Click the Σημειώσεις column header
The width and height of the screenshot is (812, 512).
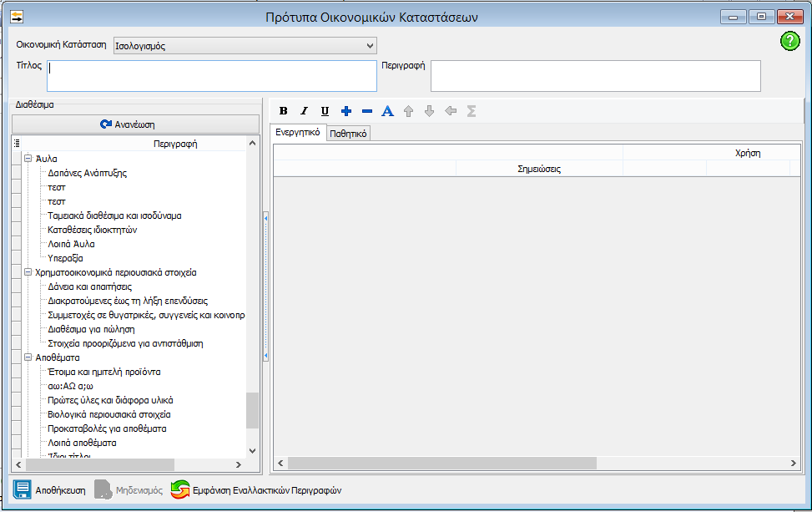tap(539, 169)
